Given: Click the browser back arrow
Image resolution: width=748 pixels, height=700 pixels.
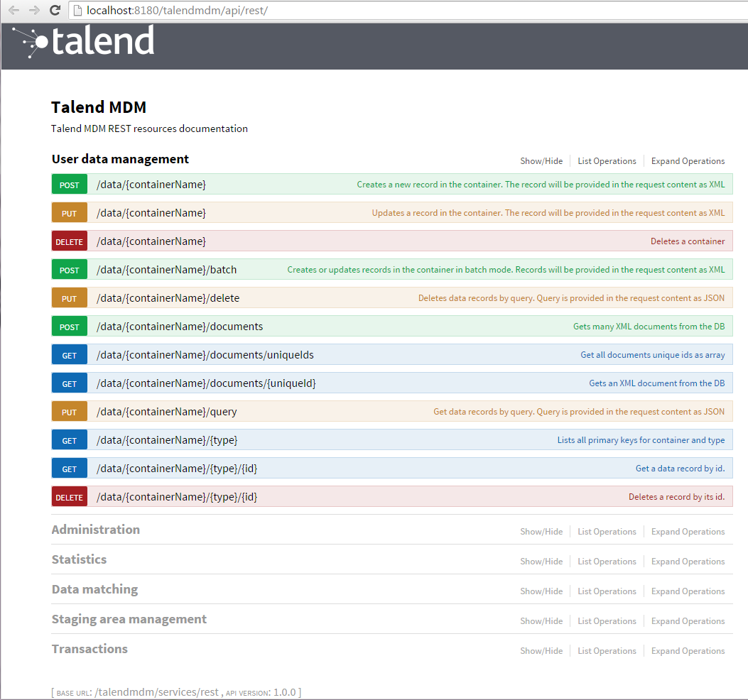Looking at the screenshot, I should pyautogui.click(x=13, y=10).
